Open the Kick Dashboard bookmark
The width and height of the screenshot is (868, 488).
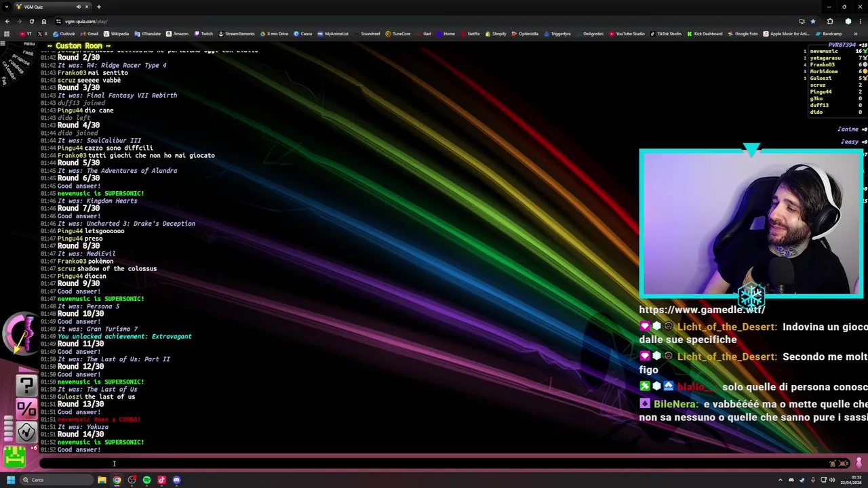point(705,34)
